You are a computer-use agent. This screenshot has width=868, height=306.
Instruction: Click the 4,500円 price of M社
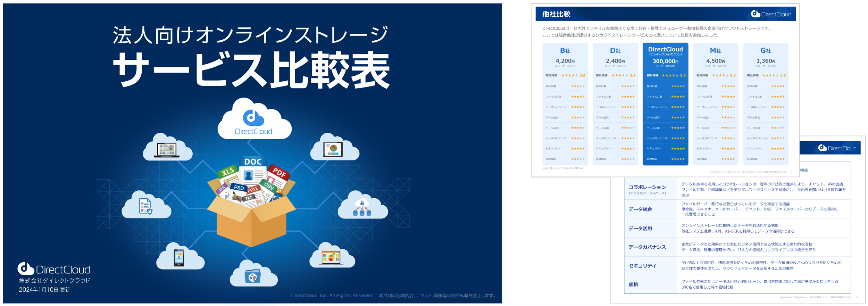pyautogui.click(x=716, y=61)
